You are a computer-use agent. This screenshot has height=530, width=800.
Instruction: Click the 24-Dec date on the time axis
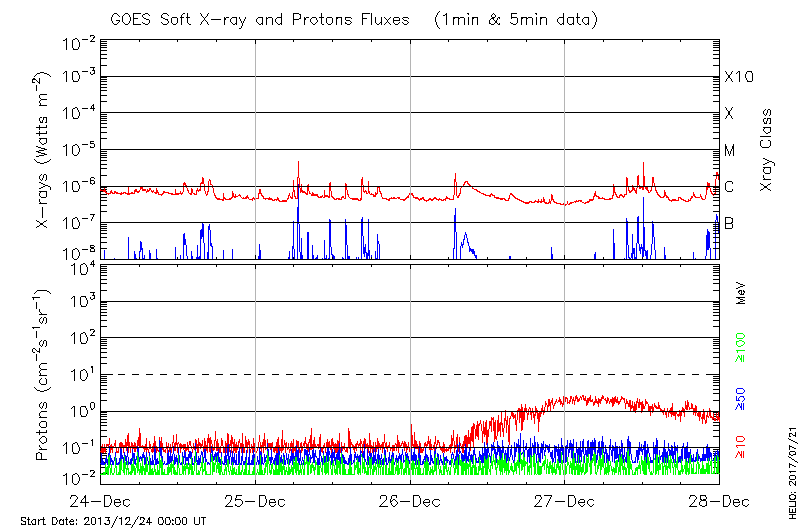pyautogui.click(x=101, y=500)
